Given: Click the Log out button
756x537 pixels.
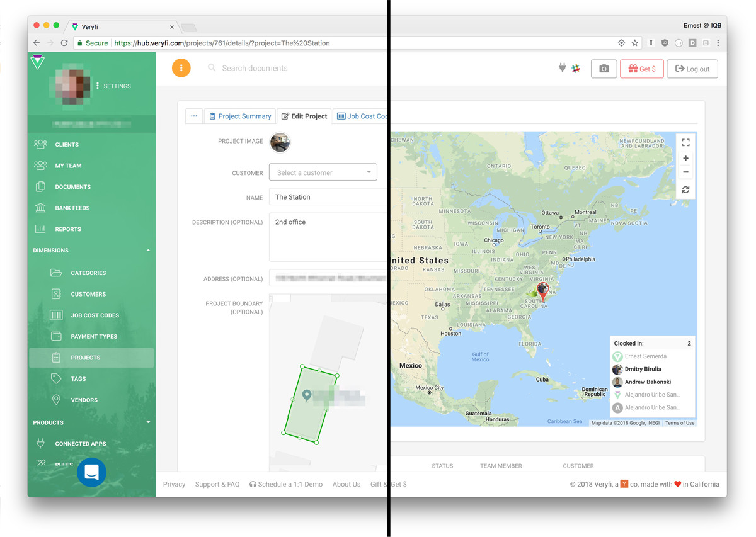Looking at the screenshot, I should [692, 69].
